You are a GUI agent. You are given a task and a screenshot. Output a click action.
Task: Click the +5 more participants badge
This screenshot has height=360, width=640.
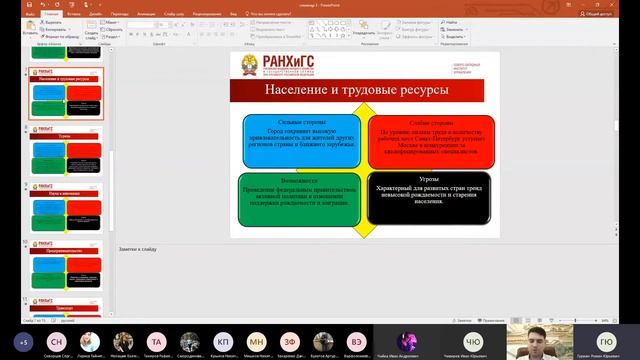coord(23,342)
